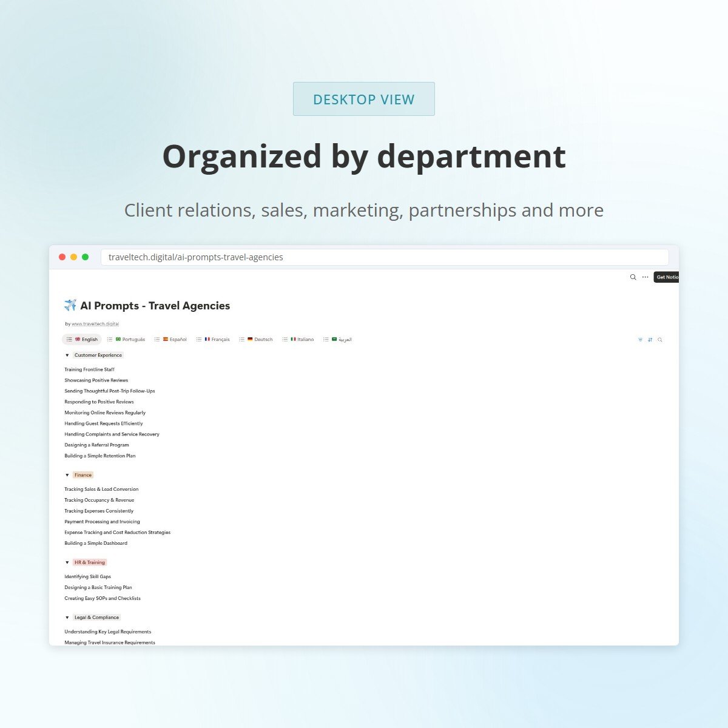Open the Tracking Occupancy & Revenue entry
Image resolution: width=728 pixels, height=728 pixels.
tap(99, 500)
